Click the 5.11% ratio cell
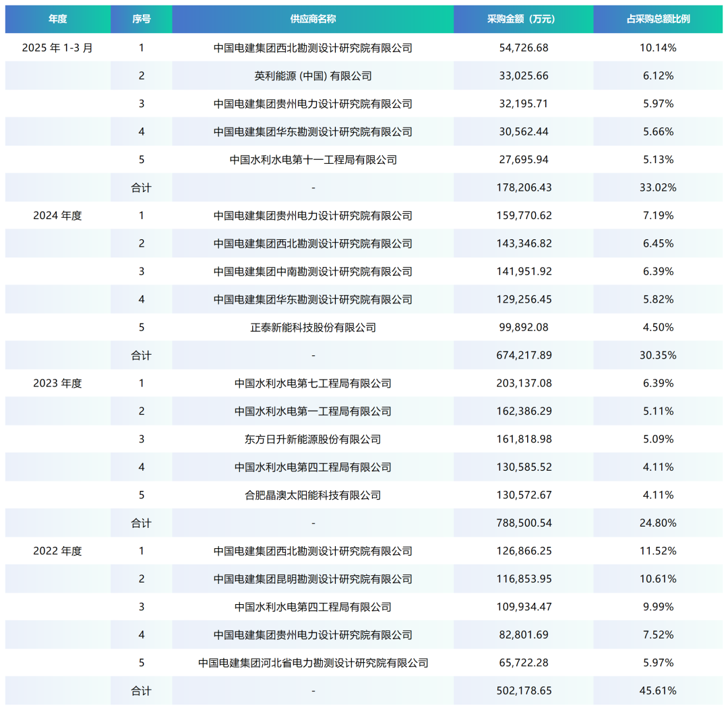This screenshot has height=710, width=728. pyautogui.click(x=658, y=411)
